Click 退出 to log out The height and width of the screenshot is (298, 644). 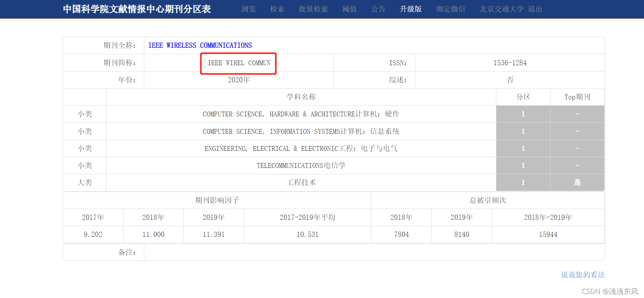535,9
